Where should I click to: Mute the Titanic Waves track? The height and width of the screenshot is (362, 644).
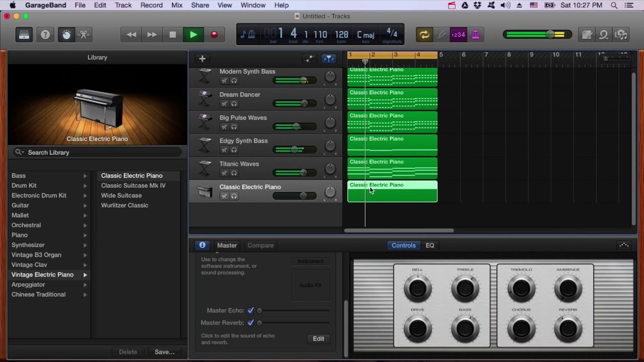click(x=224, y=173)
